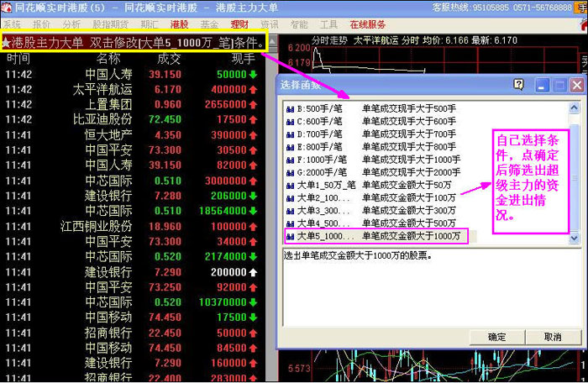Click the icon beside B:500手/笔 entry
The width and height of the screenshot is (588, 383).
point(291,108)
